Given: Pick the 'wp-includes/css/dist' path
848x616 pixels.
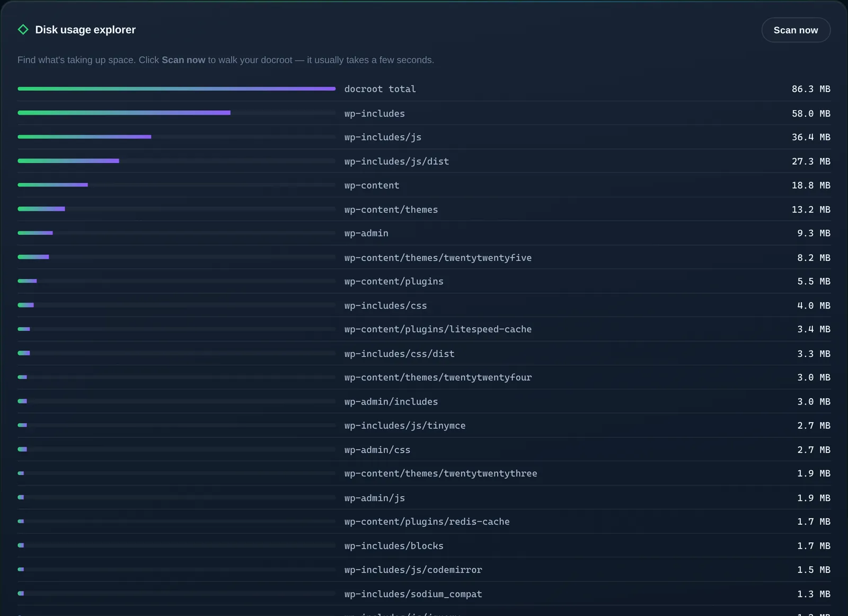Looking at the screenshot, I should pos(399,354).
